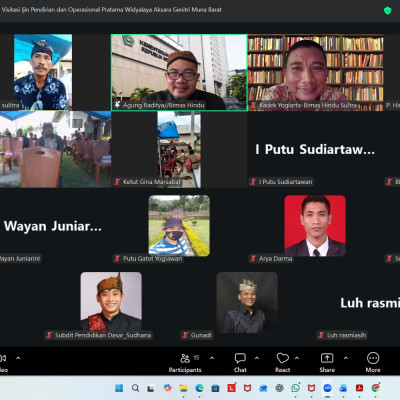
Task: Open Adobe Acrobat from the taskbar
Action: tap(359, 388)
